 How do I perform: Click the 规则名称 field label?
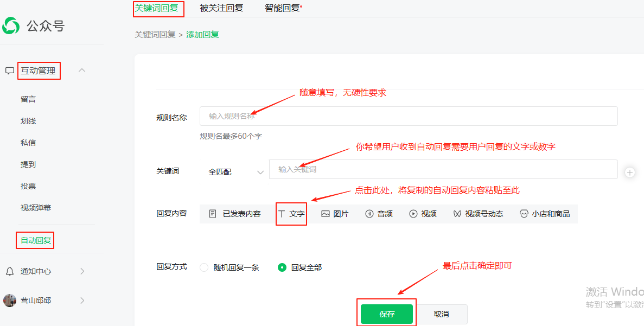[x=171, y=118]
